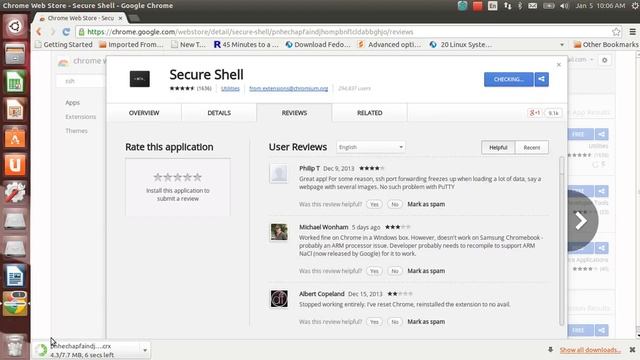Launch LibreOffice Impress from launcher
Viewport: 640px width, 360px height.
[15, 110]
